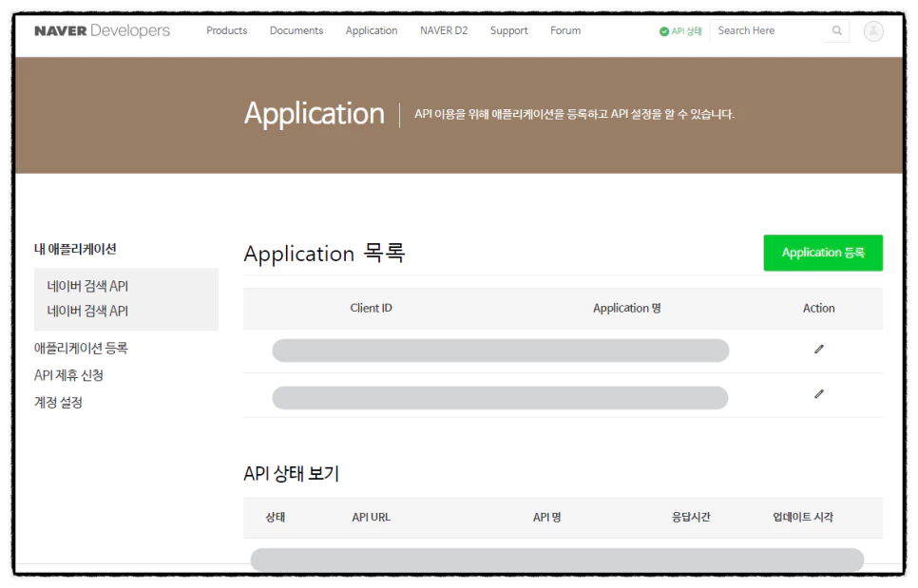Click the 응답시간 column header

[691, 517]
